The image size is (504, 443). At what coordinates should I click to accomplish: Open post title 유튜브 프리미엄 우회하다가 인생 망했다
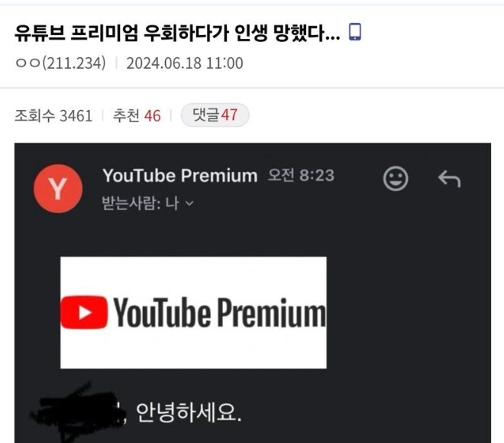pos(177,33)
